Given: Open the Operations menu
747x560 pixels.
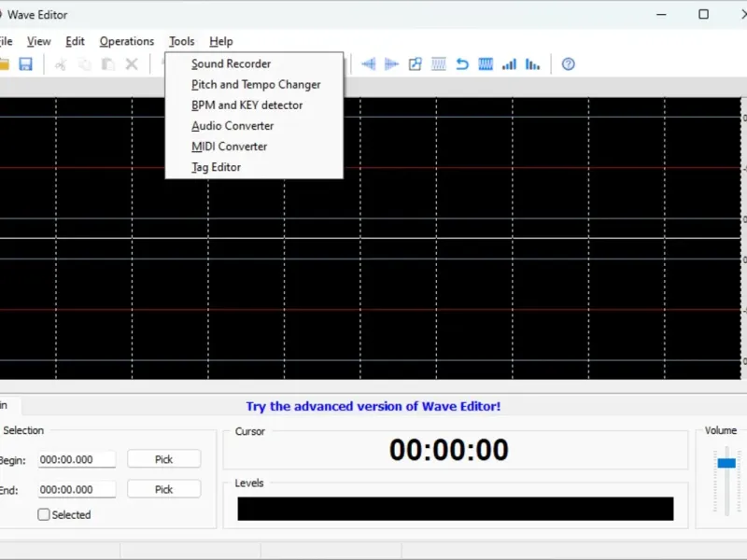Looking at the screenshot, I should point(126,41).
